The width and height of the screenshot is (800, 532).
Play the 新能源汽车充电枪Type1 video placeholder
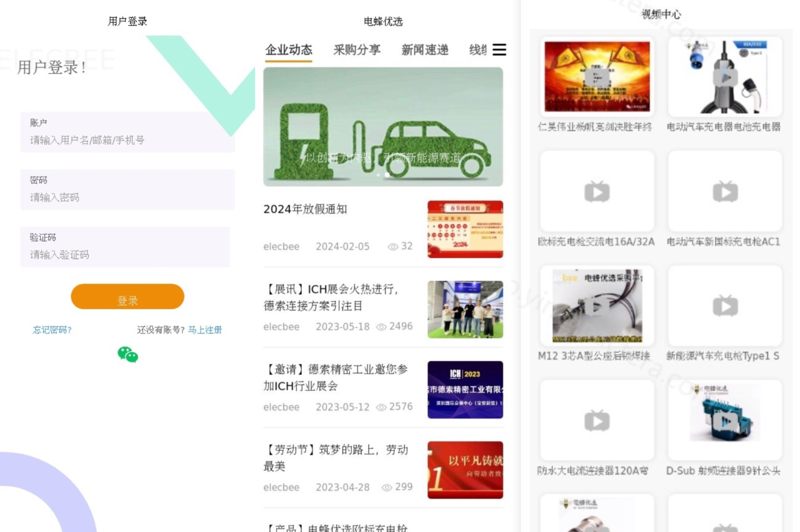(725, 306)
